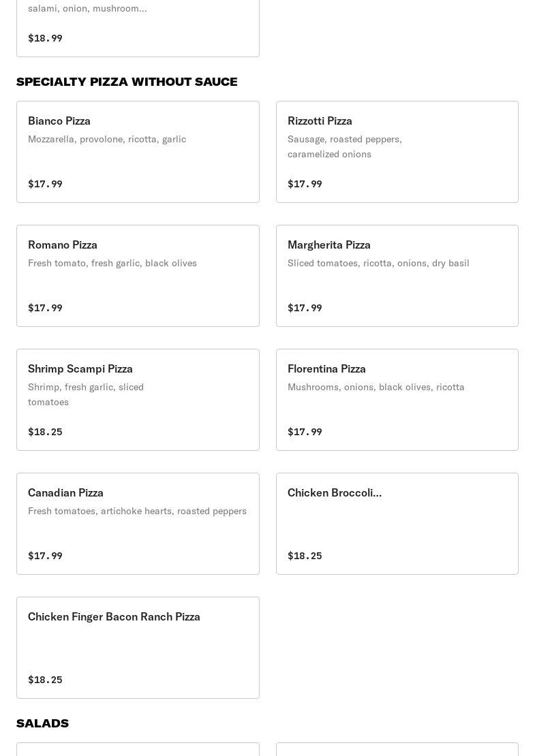Viewport: 535px width, 756px height.
Task: Click Canadian Pizza's artichoke hearts description
Action: 137,511
